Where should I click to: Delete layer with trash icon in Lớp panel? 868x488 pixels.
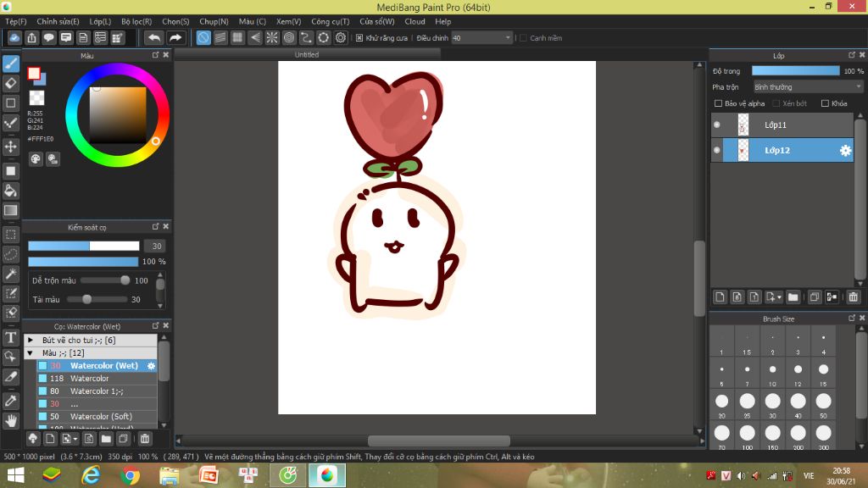pyautogui.click(x=853, y=297)
